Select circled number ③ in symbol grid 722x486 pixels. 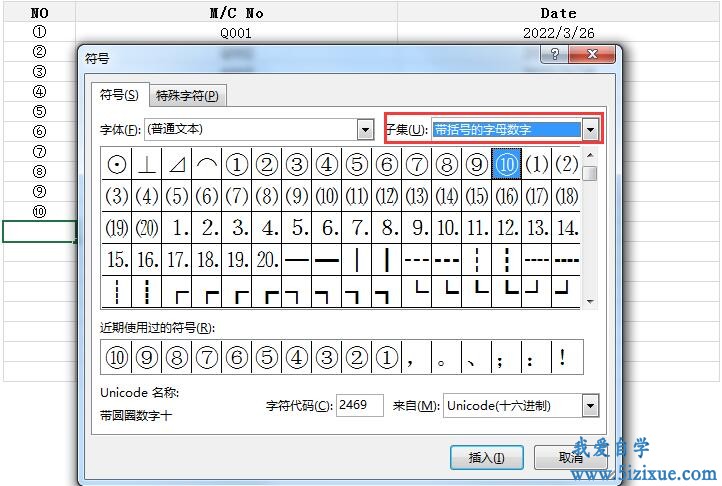[x=297, y=164]
